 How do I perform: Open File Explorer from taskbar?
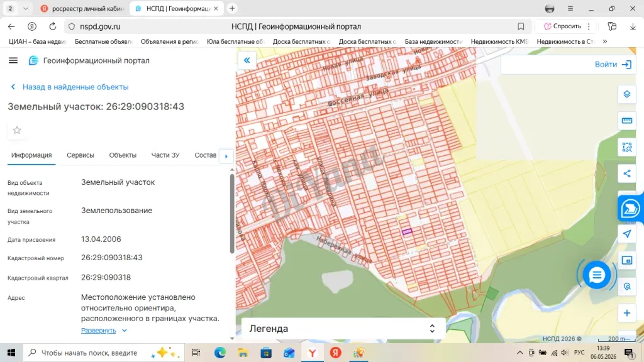point(243,353)
